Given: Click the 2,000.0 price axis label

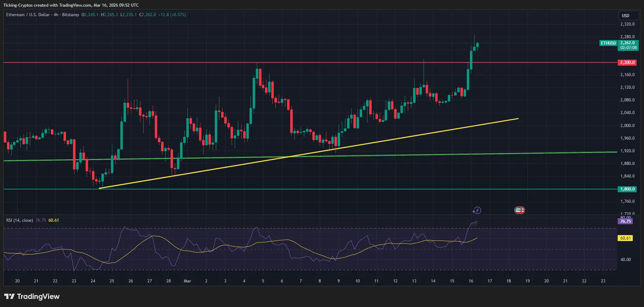Looking at the screenshot, I should 628,126.
